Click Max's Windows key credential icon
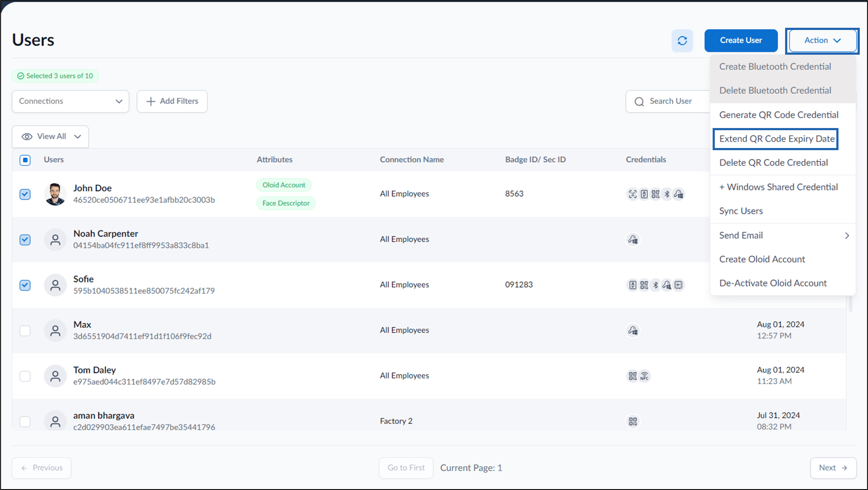The height and width of the screenshot is (490, 868). click(633, 331)
